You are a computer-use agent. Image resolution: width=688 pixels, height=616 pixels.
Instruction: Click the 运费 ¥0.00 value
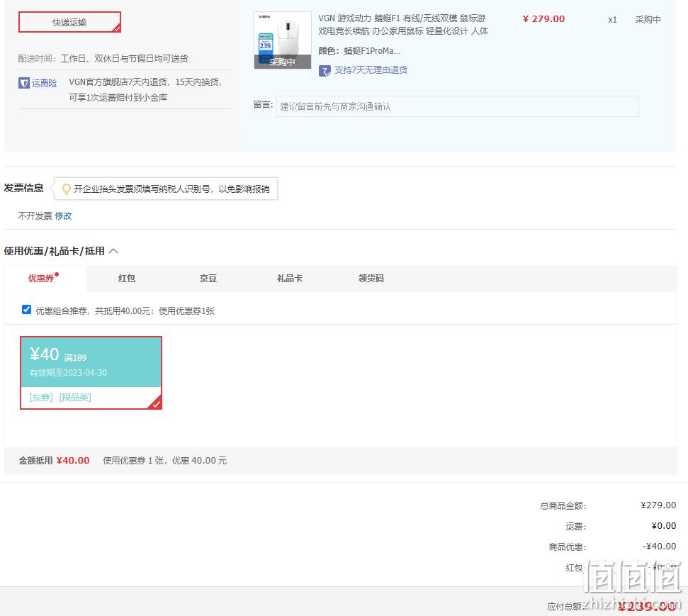coord(663,525)
